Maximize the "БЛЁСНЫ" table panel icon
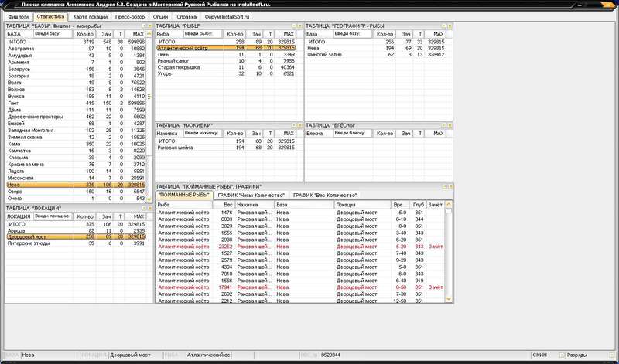The width and height of the screenshot is (619, 364). coord(450,125)
